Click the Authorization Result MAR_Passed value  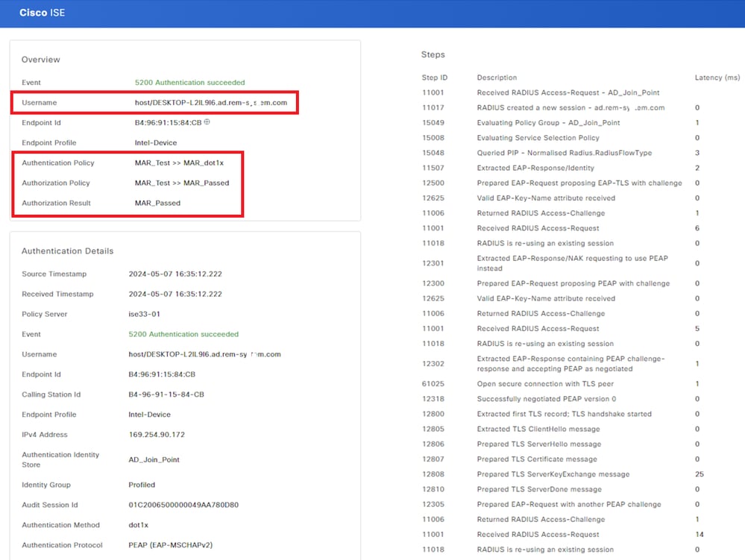pos(157,203)
